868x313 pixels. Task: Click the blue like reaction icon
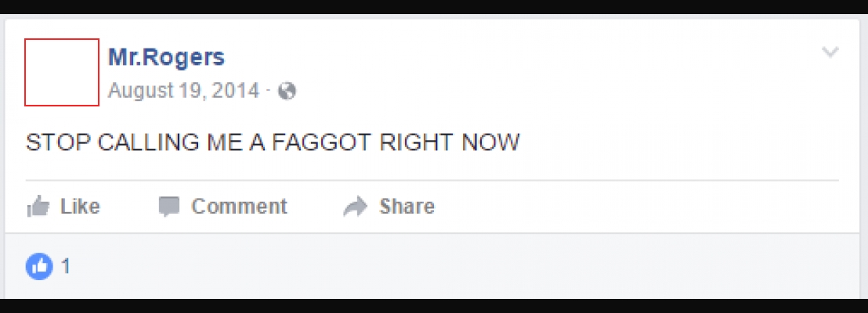click(39, 267)
